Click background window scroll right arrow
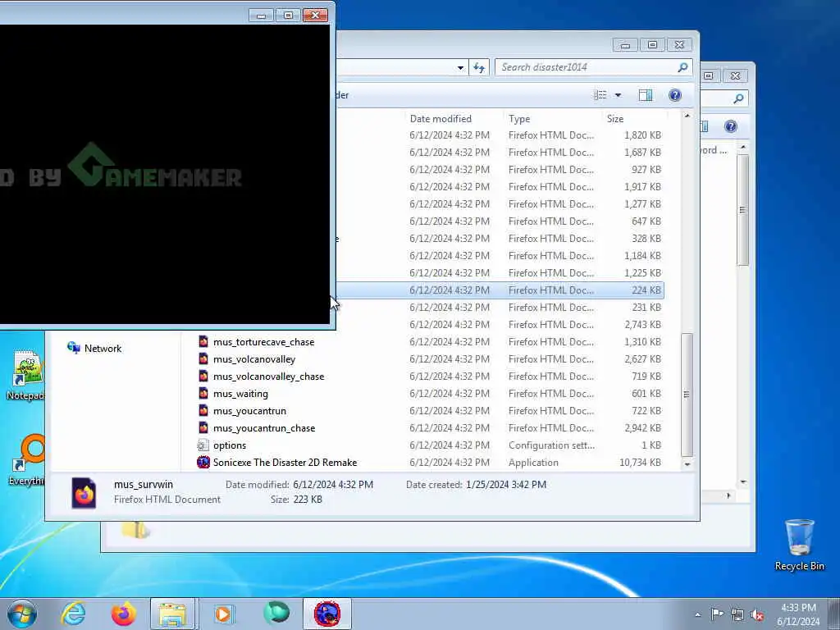 click(728, 496)
